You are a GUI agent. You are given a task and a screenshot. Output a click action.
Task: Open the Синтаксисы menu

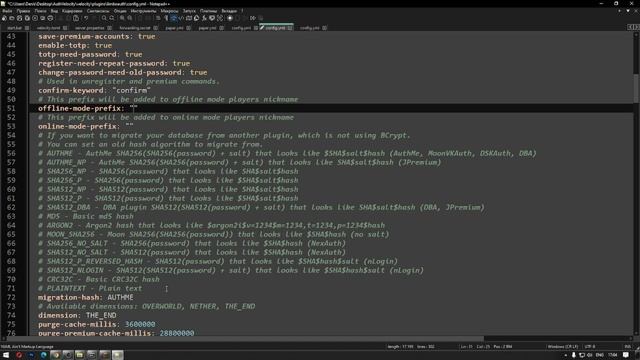coord(98,11)
